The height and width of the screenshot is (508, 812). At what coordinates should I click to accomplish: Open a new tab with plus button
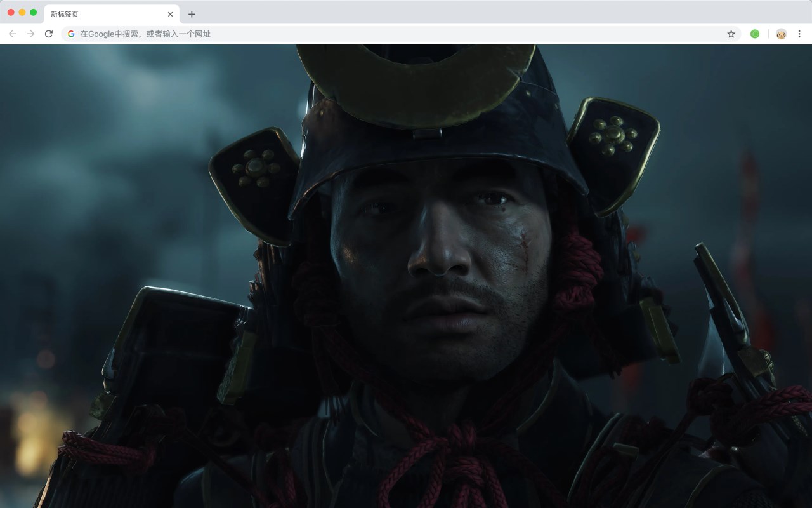coord(192,14)
